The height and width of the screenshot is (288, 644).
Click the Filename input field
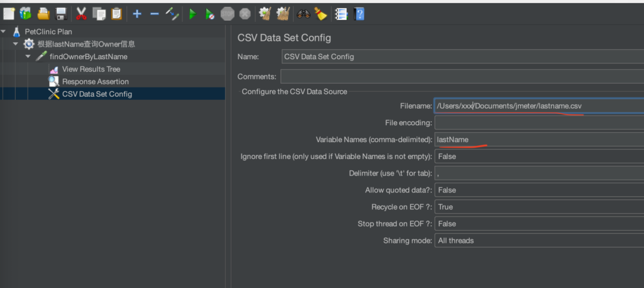pos(539,106)
